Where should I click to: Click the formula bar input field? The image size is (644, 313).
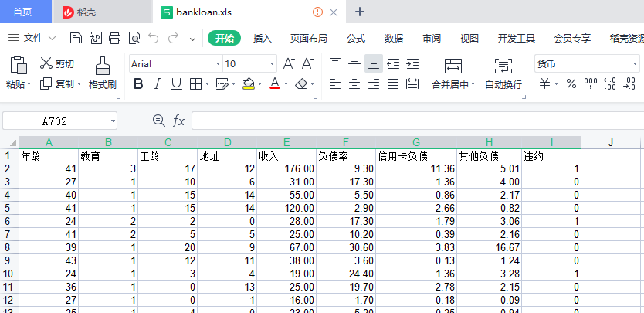tap(417, 121)
